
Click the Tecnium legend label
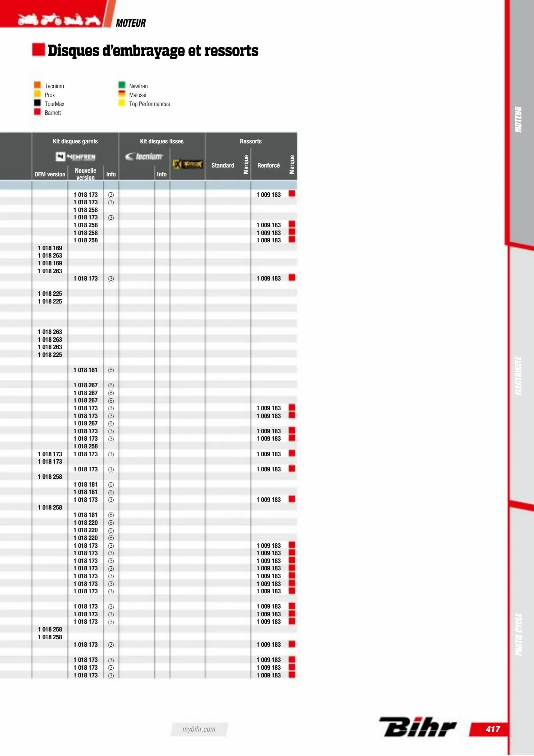pyautogui.click(x=54, y=86)
